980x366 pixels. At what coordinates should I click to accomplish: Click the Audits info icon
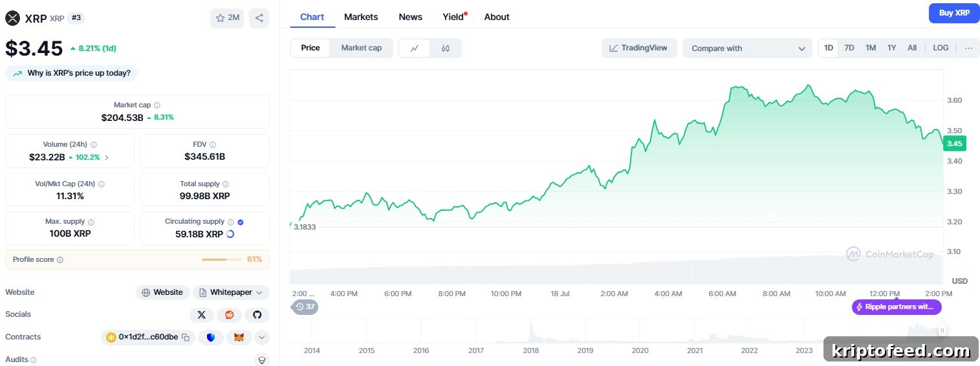pyautogui.click(x=34, y=360)
